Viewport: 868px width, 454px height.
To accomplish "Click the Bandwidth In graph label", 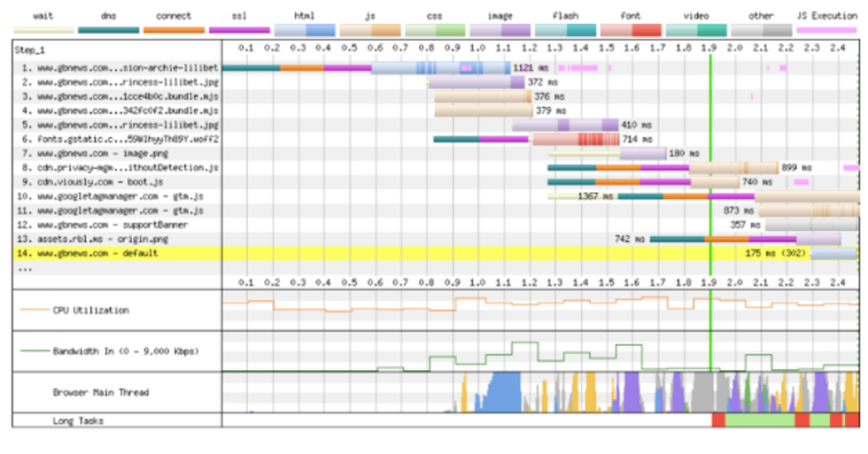I will (124, 351).
